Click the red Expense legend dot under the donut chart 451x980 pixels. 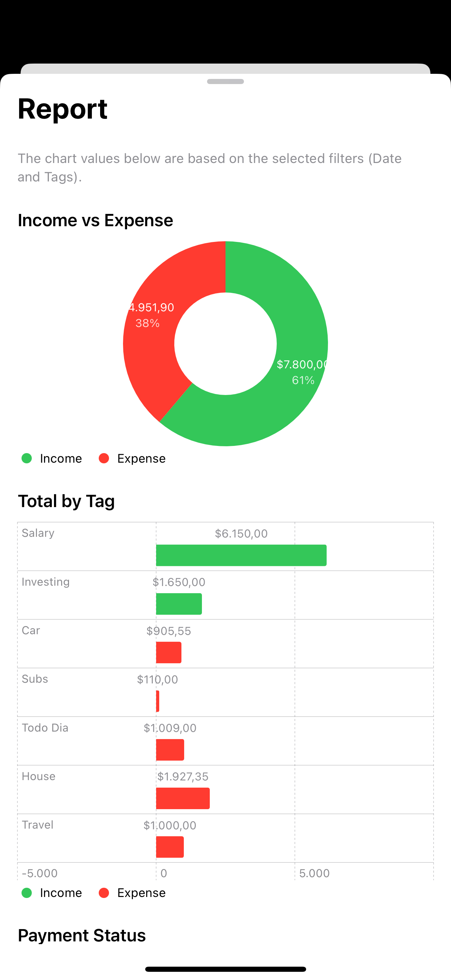click(x=104, y=459)
